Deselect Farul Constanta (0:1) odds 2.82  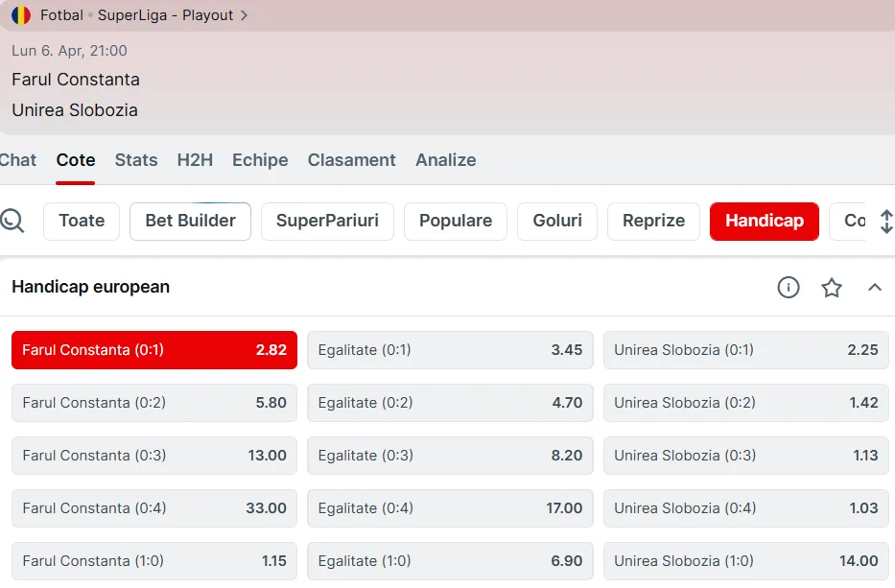tap(154, 350)
